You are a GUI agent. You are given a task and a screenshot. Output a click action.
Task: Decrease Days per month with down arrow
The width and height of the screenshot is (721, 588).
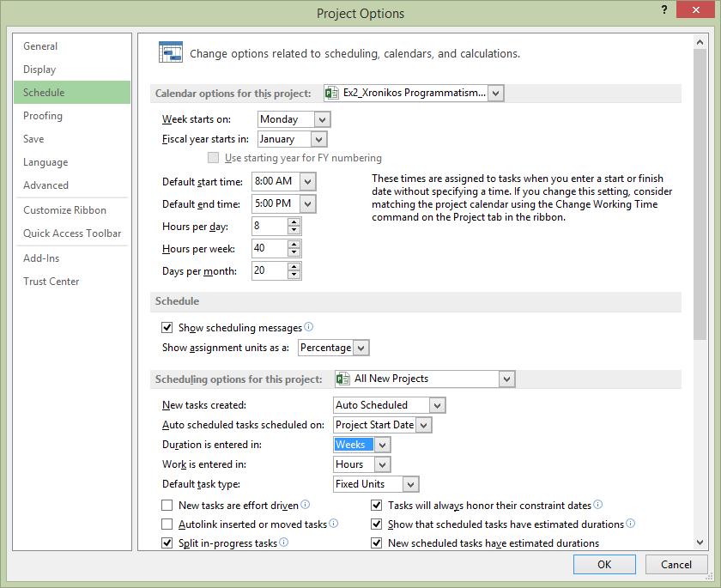(x=294, y=275)
